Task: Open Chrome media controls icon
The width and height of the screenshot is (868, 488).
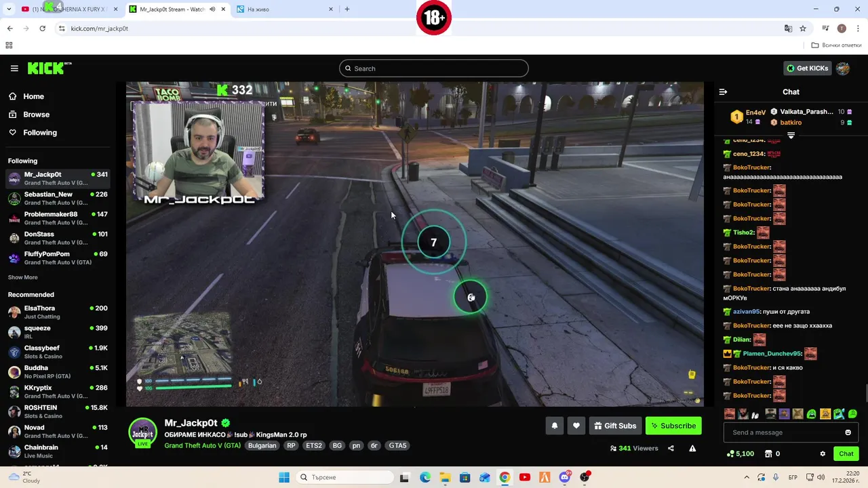Action: coord(825,28)
